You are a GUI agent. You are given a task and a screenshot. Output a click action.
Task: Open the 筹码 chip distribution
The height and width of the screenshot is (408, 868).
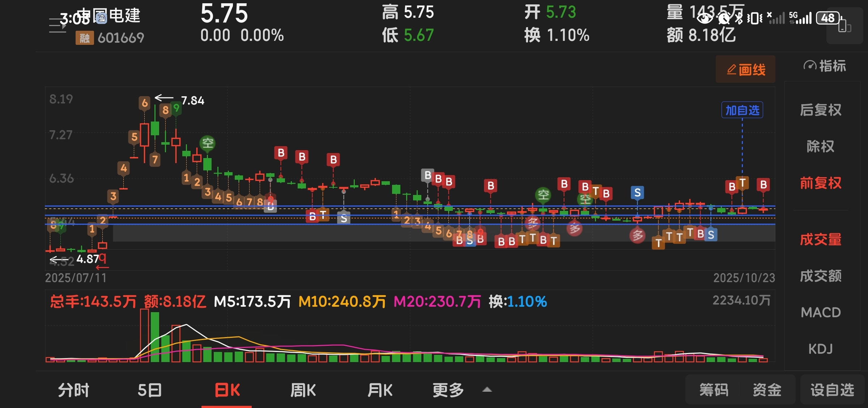click(x=714, y=390)
